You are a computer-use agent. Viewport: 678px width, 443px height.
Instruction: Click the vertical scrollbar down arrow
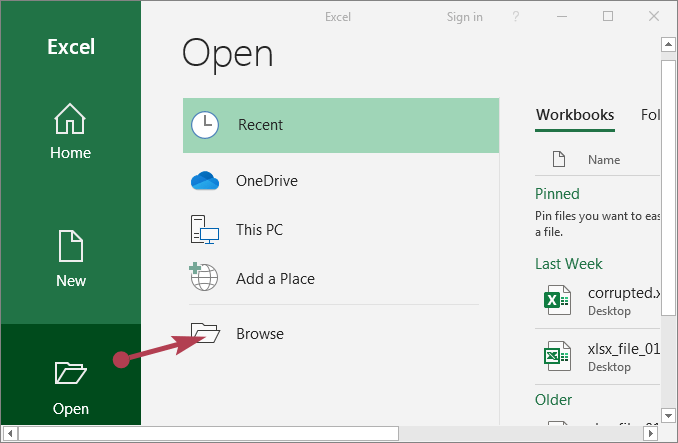pos(668,416)
